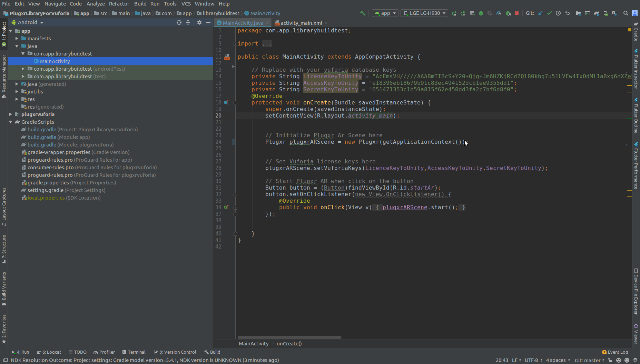Open the UTF-8 encoding selector
This screenshot has height=364, width=640.
pyautogui.click(x=533, y=360)
